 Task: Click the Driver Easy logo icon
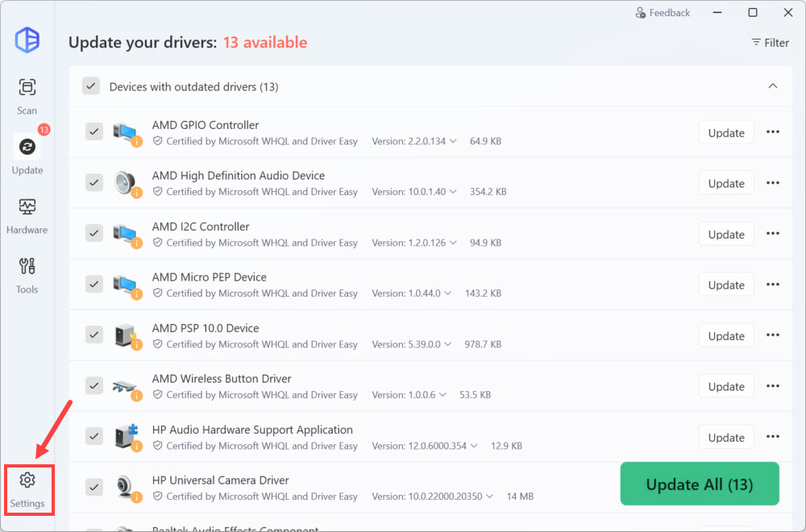tap(27, 39)
